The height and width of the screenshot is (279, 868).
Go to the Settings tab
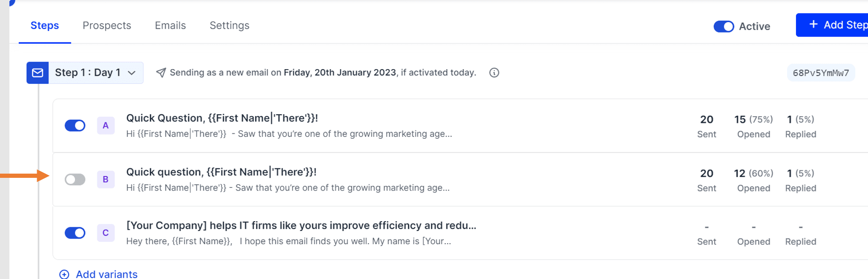tap(229, 25)
